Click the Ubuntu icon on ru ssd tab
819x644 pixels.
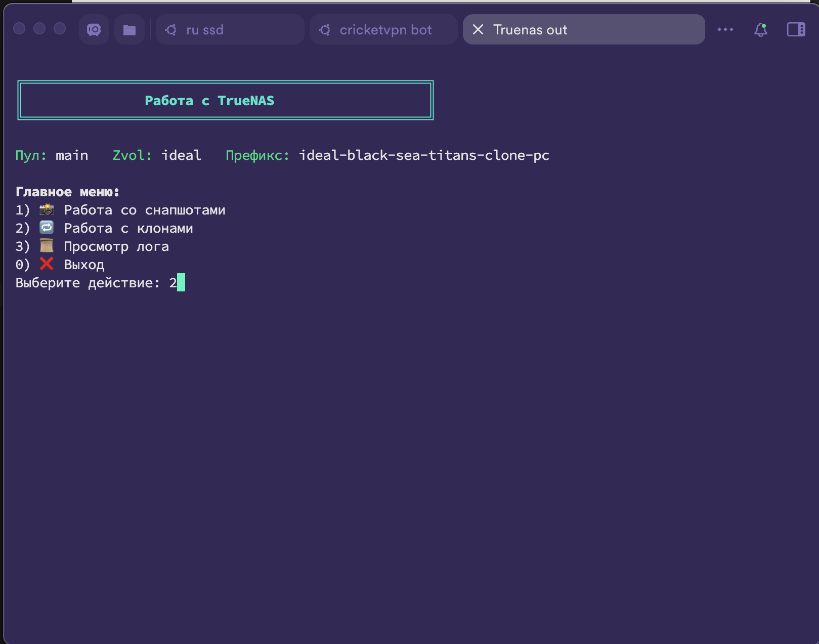coord(171,30)
